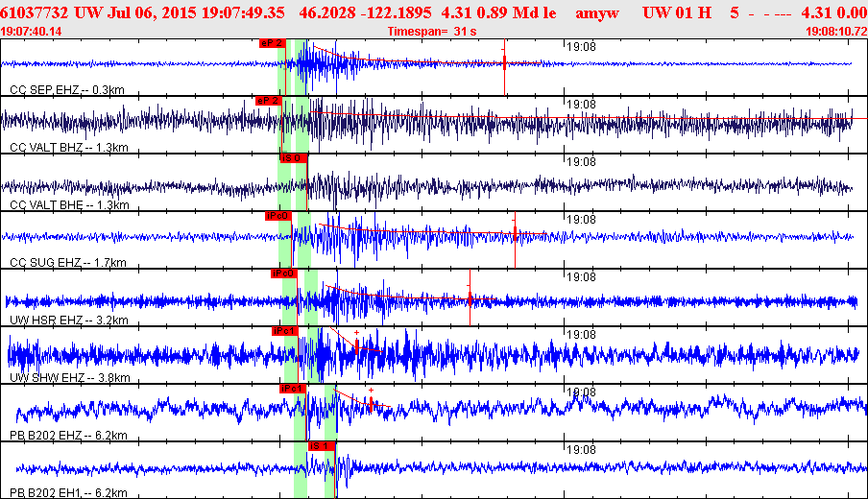Click the '4.31 0.00' value at header right
The height and width of the screenshot is (499, 868).
(834, 12)
